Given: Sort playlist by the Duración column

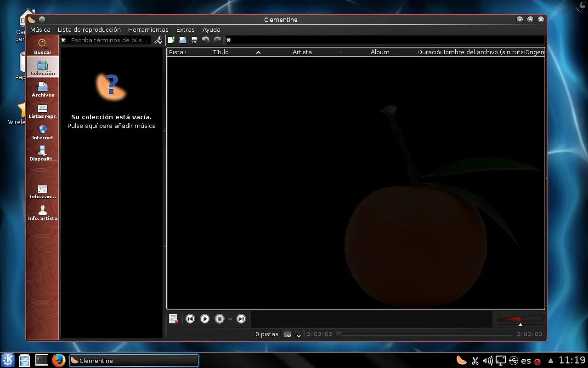Looking at the screenshot, I should tap(430, 52).
